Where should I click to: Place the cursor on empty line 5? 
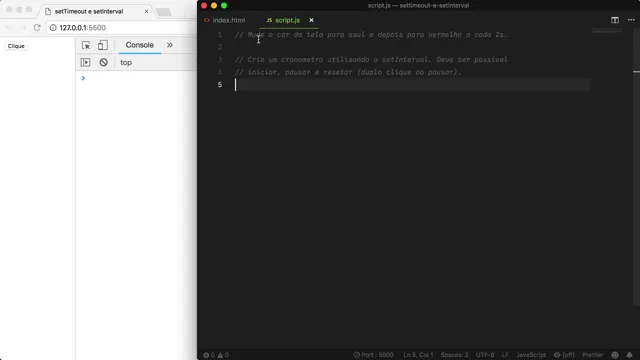[412, 84]
